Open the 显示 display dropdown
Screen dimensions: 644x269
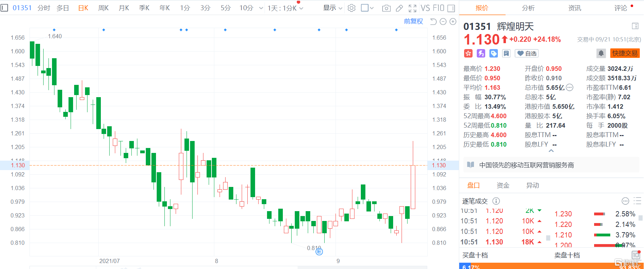coord(333,8)
